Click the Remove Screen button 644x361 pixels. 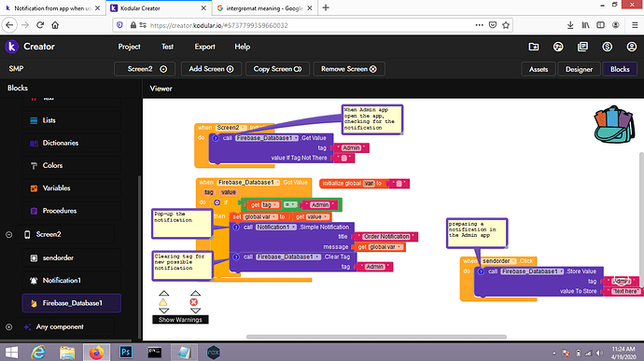click(349, 69)
